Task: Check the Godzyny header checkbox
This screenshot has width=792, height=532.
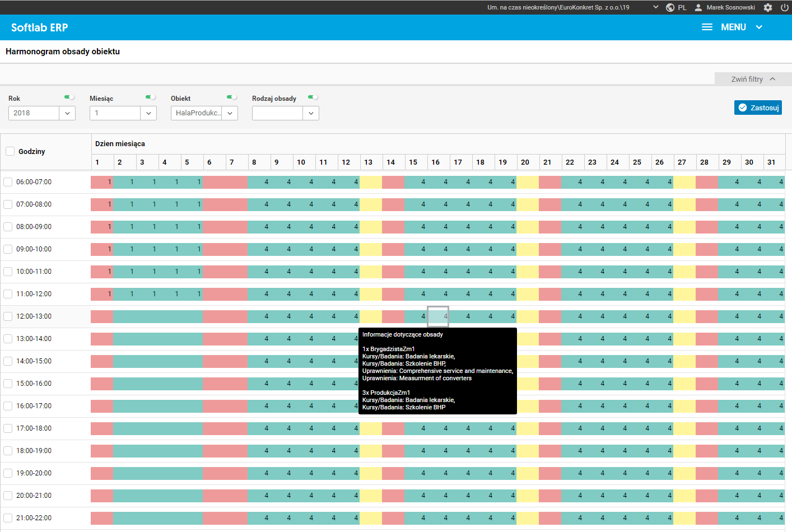Action: [10, 151]
